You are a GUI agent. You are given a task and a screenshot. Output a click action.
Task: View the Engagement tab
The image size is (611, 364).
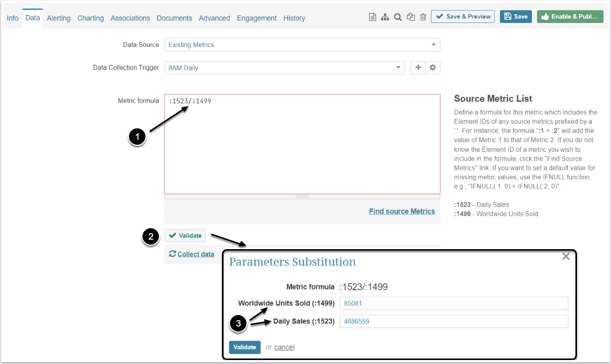(x=256, y=18)
